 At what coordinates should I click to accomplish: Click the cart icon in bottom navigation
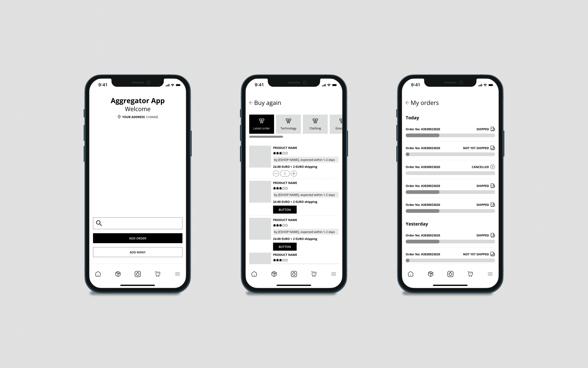[x=157, y=274]
